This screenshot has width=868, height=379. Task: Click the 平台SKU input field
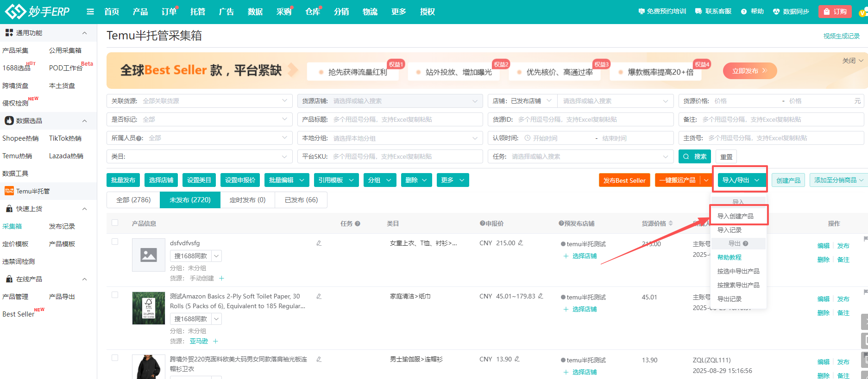(390, 156)
